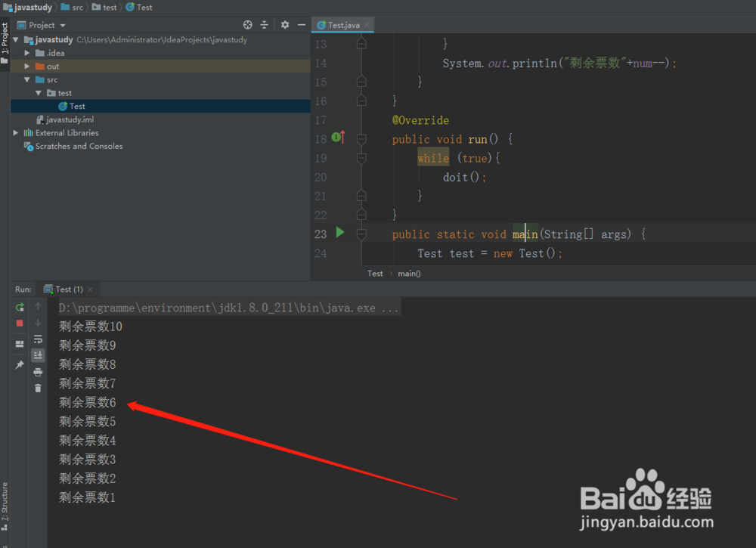Close the Test (1) run tab
The image size is (756, 548).
90,289
